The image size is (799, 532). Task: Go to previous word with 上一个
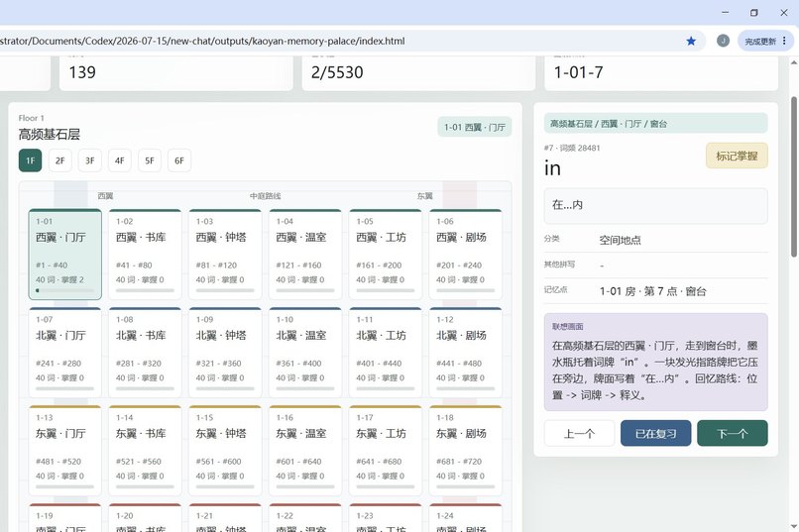coord(579,433)
